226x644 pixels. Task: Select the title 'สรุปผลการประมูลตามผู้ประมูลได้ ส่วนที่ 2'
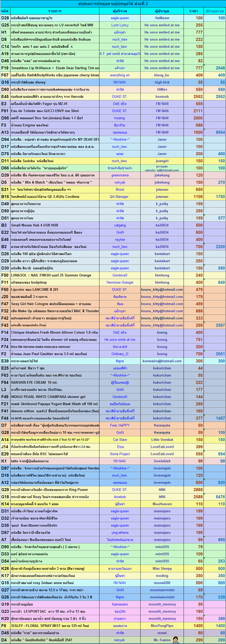tap(113, 4)
